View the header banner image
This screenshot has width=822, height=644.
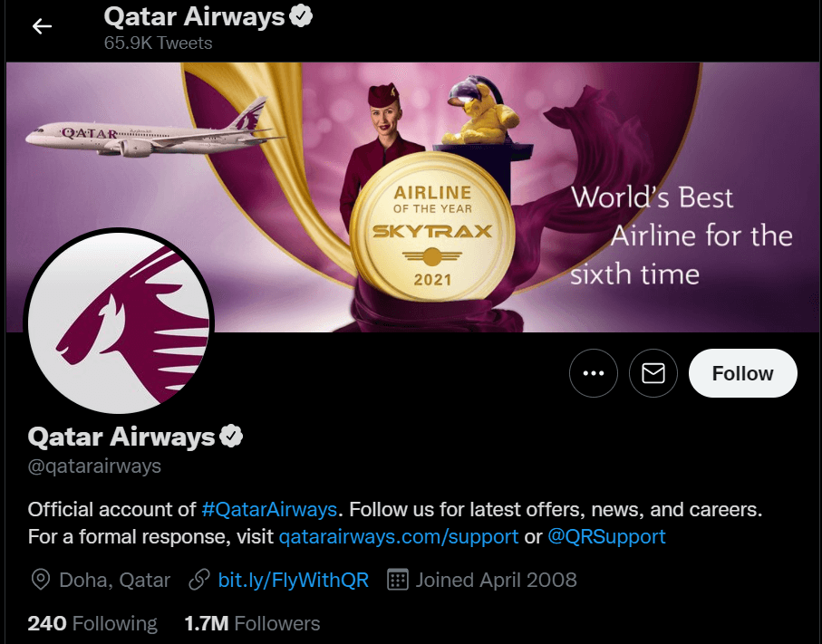pos(412,197)
